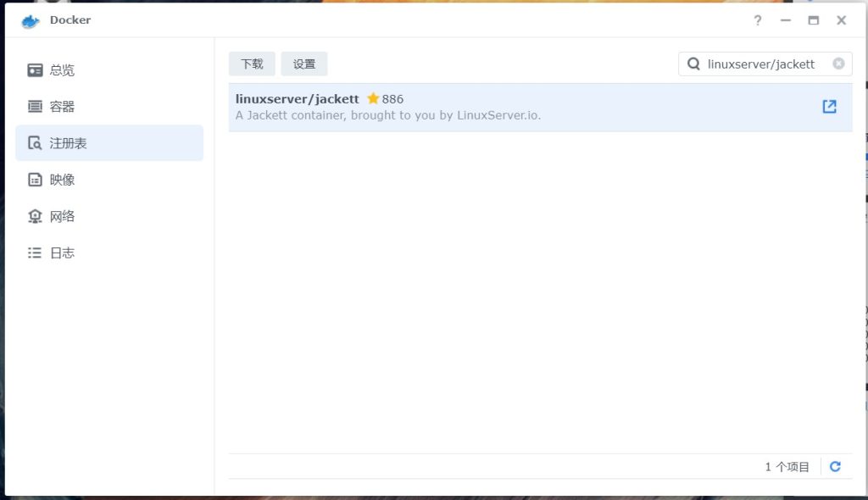Maximize the Docker window
The height and width of the screenshot is (500, 868).
(814, 20)
